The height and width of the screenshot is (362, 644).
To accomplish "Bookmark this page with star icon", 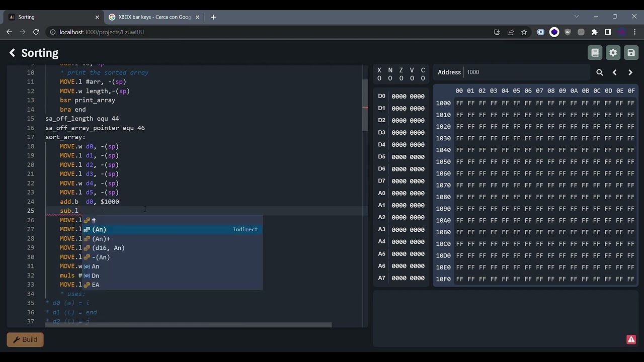I will (x=524, y=32).
